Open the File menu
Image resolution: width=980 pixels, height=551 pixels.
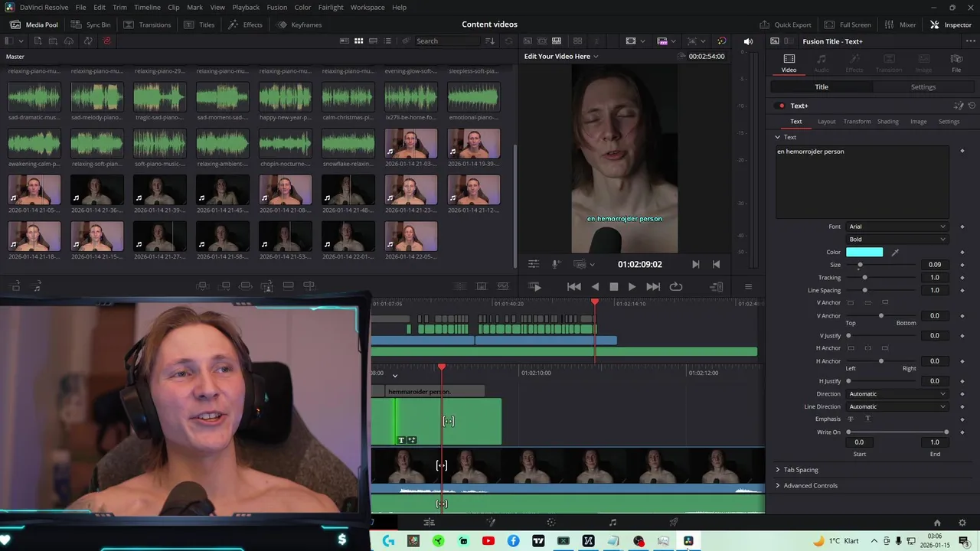tap(80, 7)
